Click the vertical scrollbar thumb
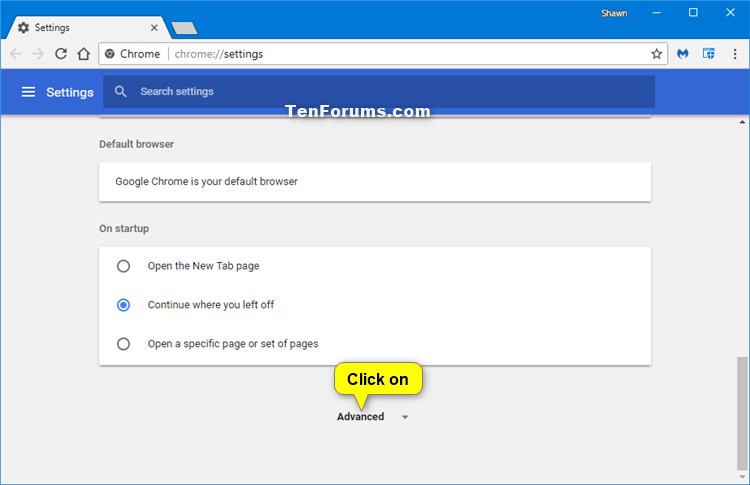Screen dimensions: 750x485 tap(742, 414)
